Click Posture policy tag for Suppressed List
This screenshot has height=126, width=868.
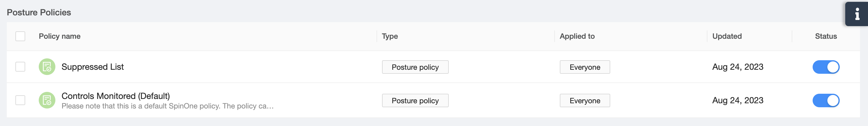[x=415, y=67]
